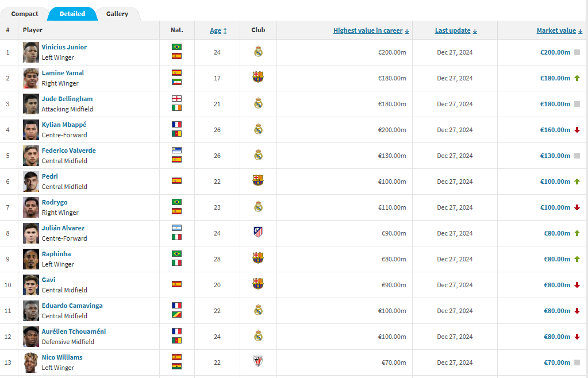Click Rodrygo's player photo thumbnail
The width and height of the screenshot is (588, 378).
pos(31,207)
